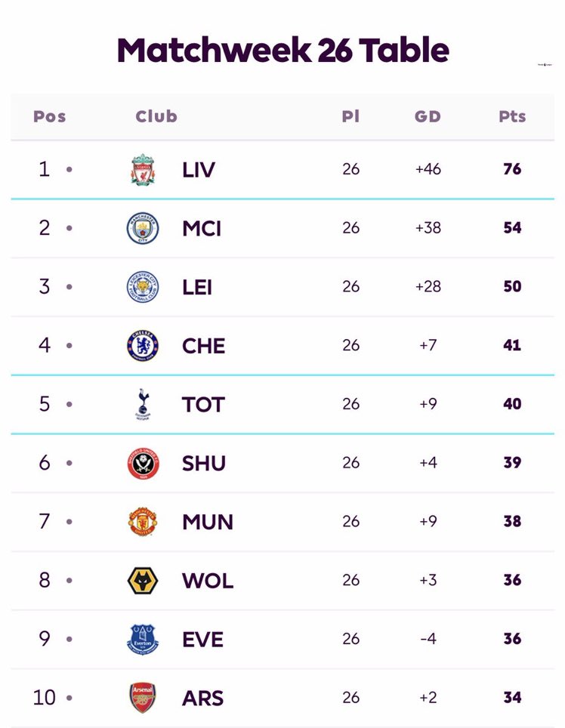Select the Sheffield United badge
Screen dimensions: 565x728
click(x=143, y=463)
